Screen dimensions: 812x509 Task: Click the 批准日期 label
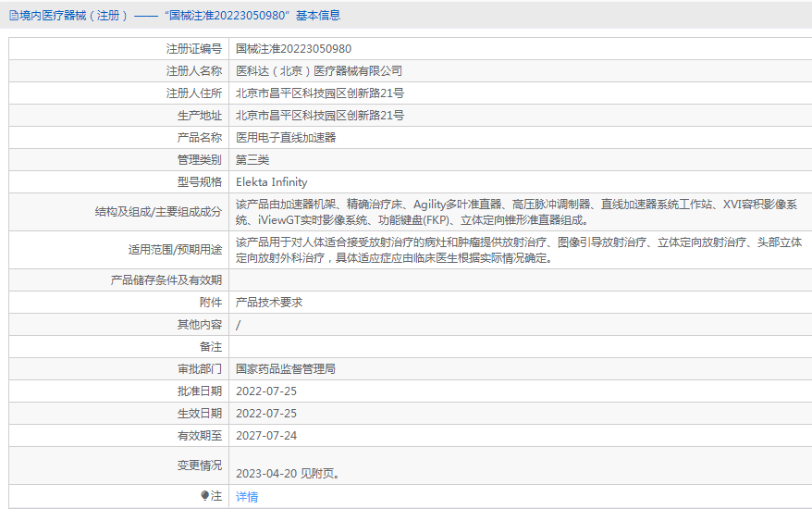pyautogui.click(x=200, y=391)
